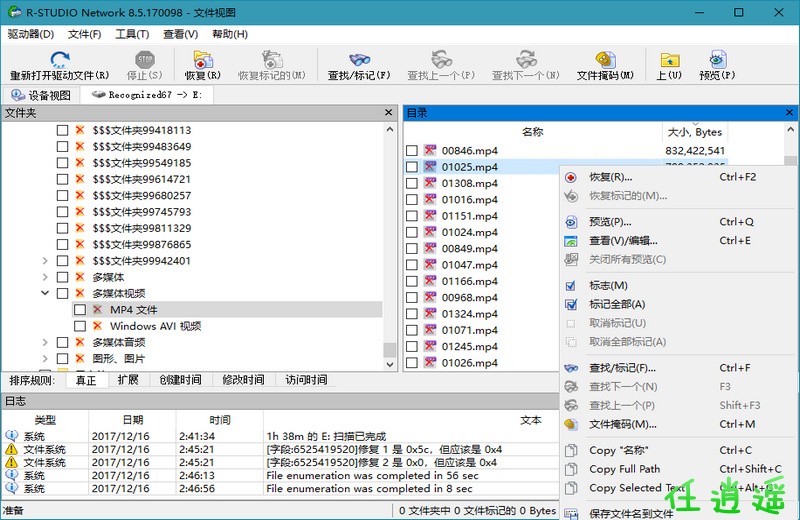Click context menu Find/Mark binoculars icon
The width and height of the screenshot is (800, 520).
[571, 368]
